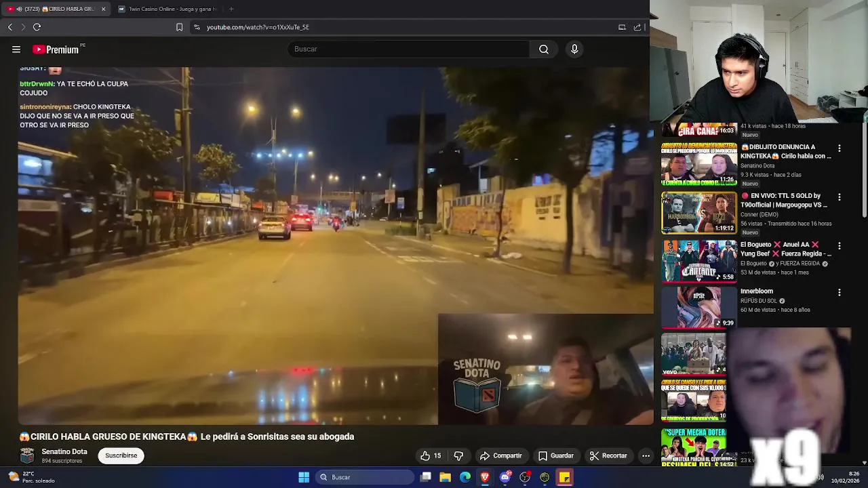Open site settings icon in address bar
Image resolution: width=868 pixels, height=488 pixels.
(x=197, y=27)
